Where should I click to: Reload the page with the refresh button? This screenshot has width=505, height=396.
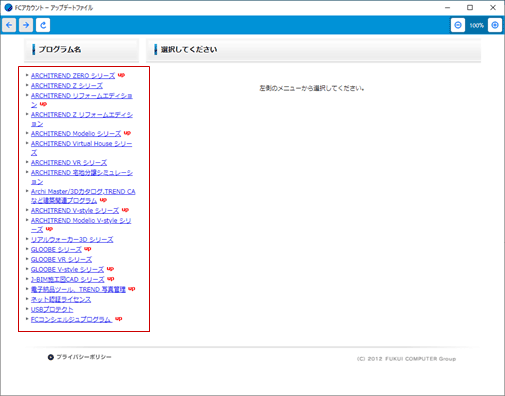point(43,25)
